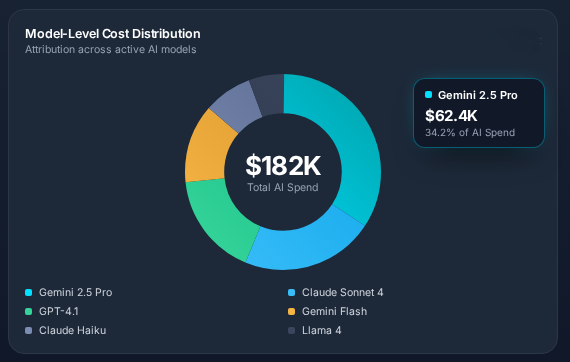Click the blue legend swatch beside Claude Sonnet 4

tap(292, 293)
